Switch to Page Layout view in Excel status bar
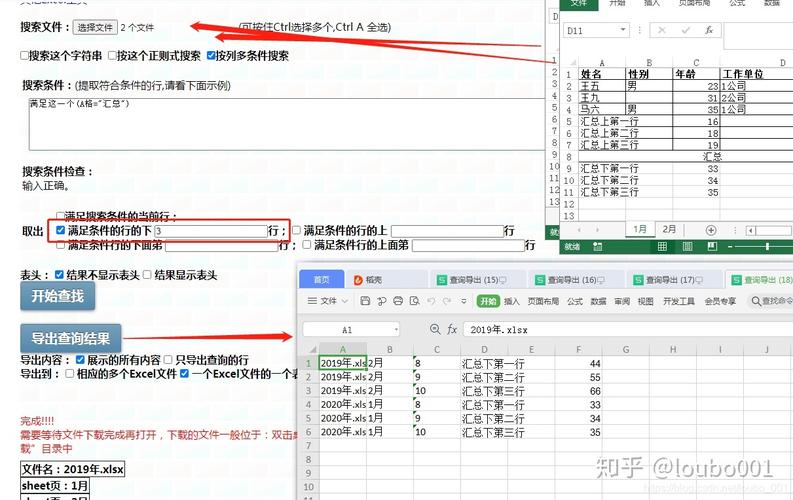The width and height of the screenshot is (793, 500). pos(687,247)
